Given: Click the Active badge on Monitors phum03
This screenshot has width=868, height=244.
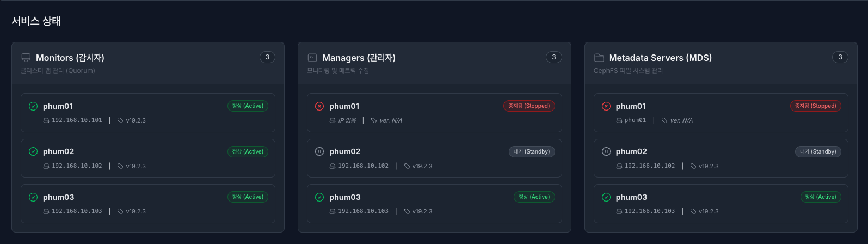Looking at the screenshot, I should (248, 197).
